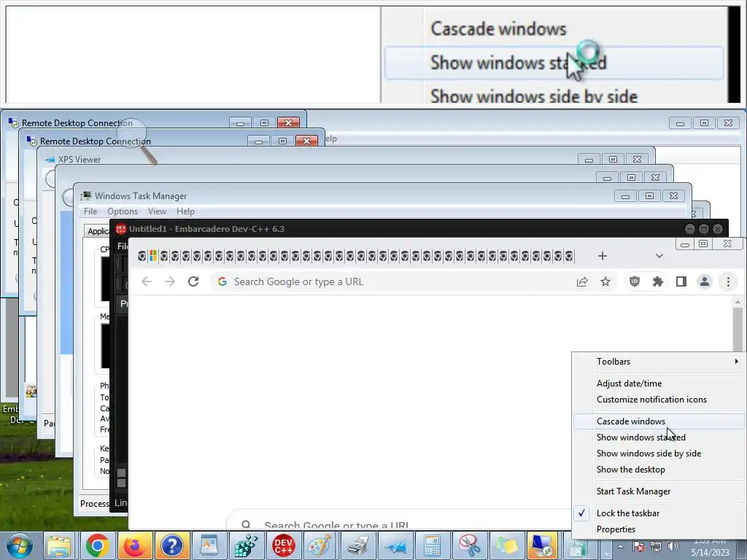Image resolution: width=747 pixels, height=560 pixels.
Task: Open File menu in Windows Task Manager
Action: point(90,211)
